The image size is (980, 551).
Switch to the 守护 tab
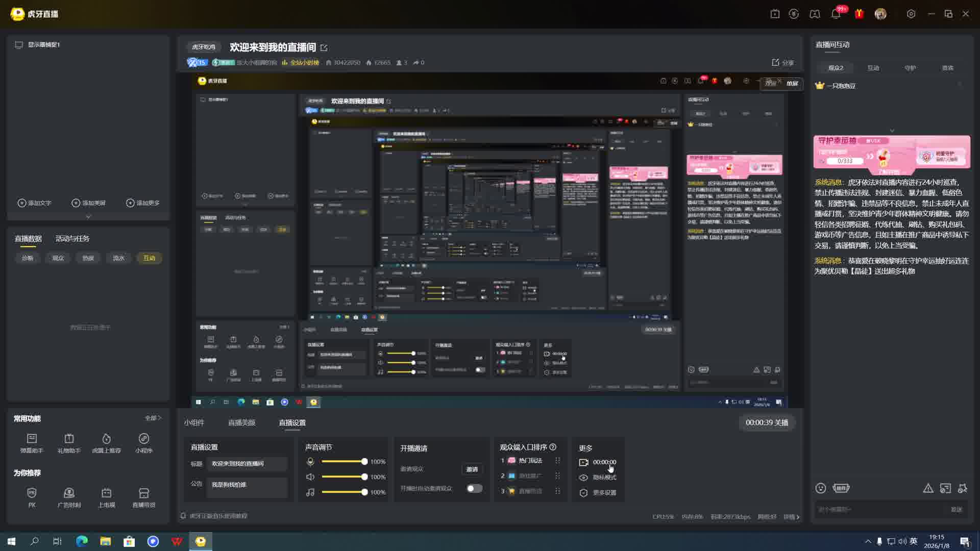click(910, 68)
